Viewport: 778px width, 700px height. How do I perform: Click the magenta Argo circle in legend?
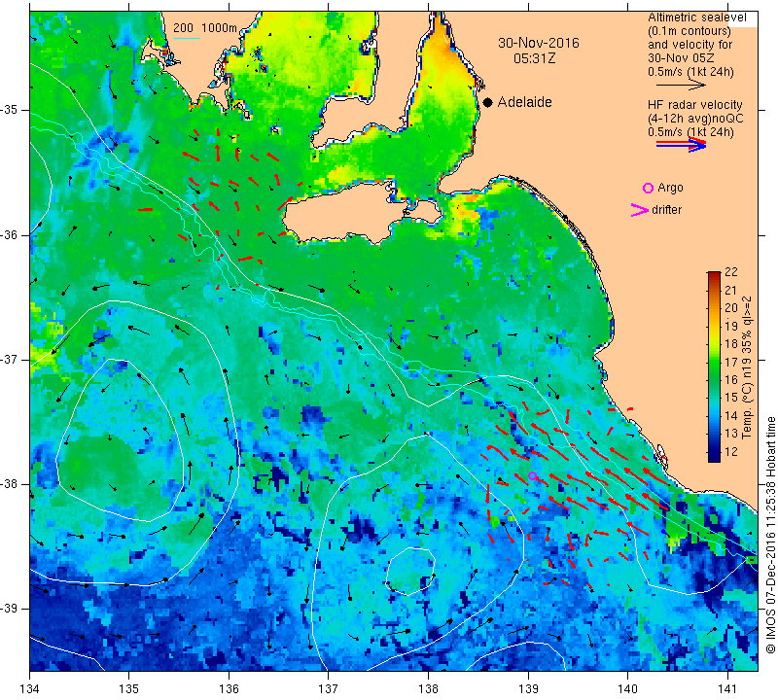[648, 188]
